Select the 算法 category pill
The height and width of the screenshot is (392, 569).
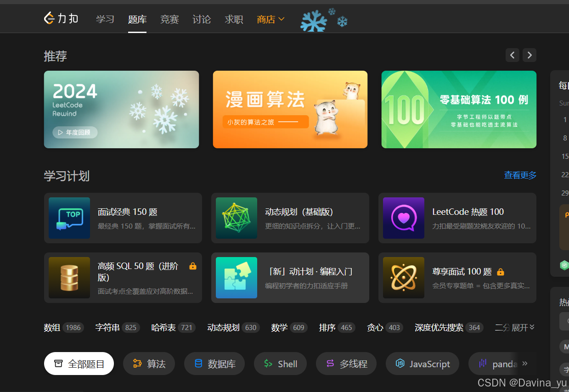point(149,364)
